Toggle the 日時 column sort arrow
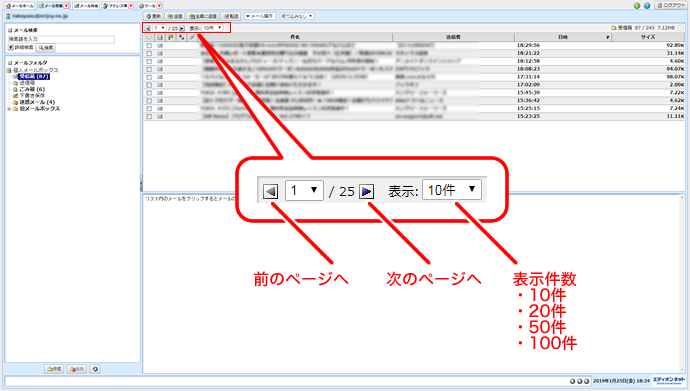The image size is (690, 391). (607, 37)
